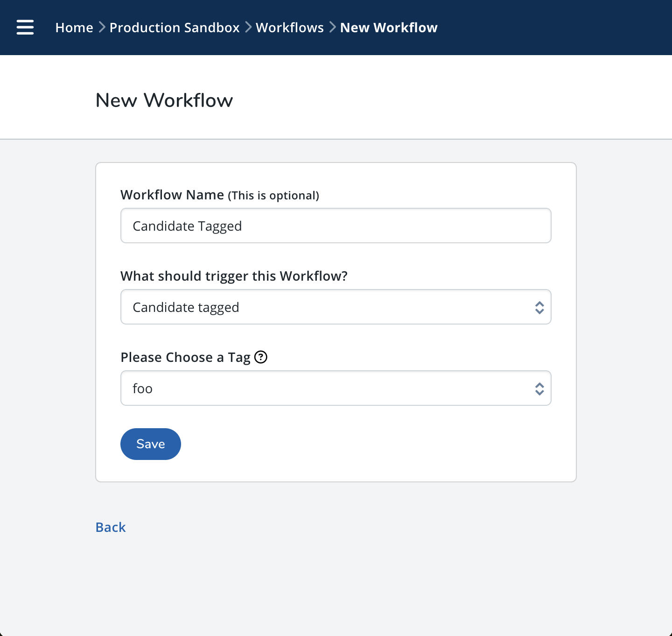This screenshot has width=672, height=636.
Task: Navigate to the Workflows breadcrumb
Action: [x=290, y=28]
